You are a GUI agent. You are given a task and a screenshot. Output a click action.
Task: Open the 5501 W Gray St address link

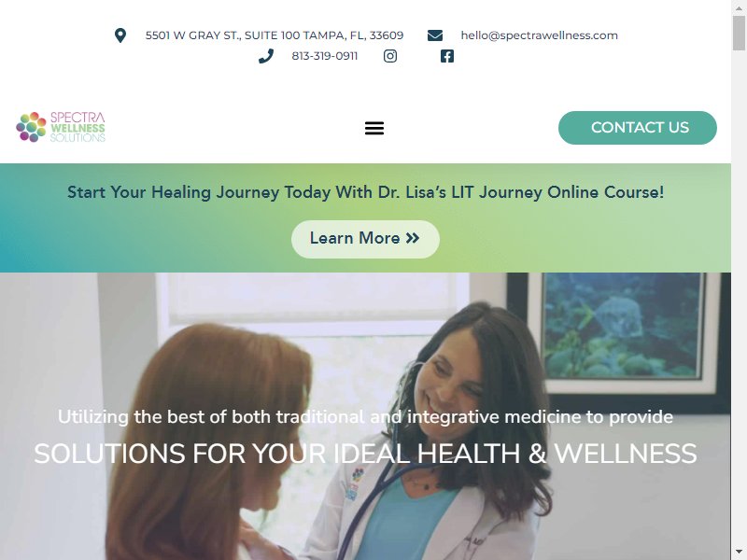point(275,35)
